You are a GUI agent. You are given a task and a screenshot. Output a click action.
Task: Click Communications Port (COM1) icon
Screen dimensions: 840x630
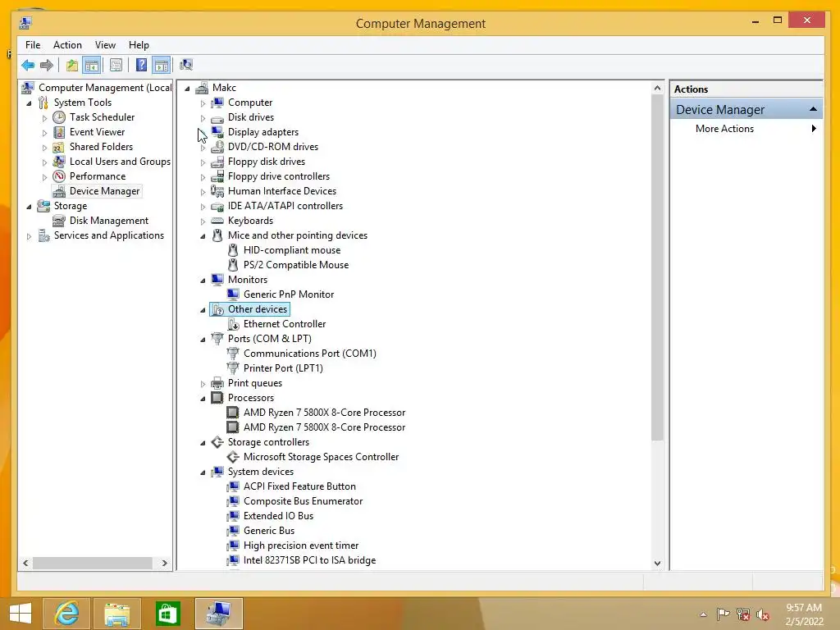[x=233, y=354]
